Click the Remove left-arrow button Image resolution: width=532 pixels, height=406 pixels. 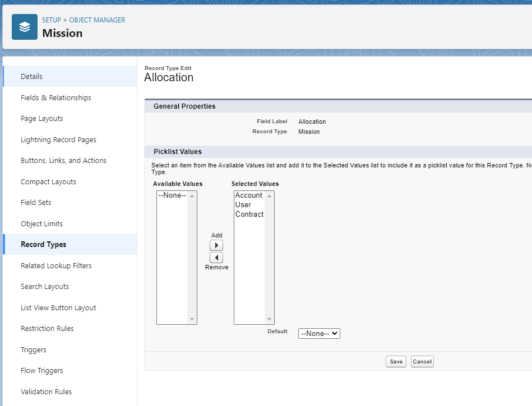click(216, 258)
